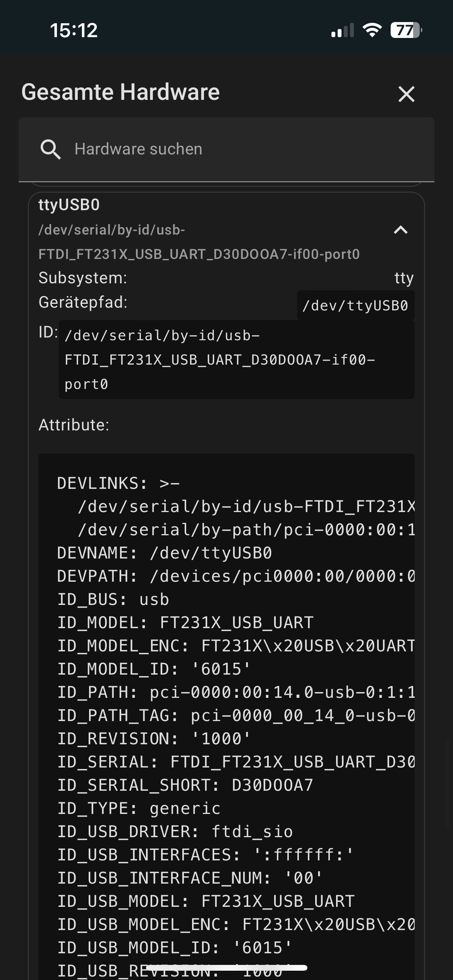453x980 pixels.
Task: Tap the Subsystem tty value
Action: pos(404,278)
